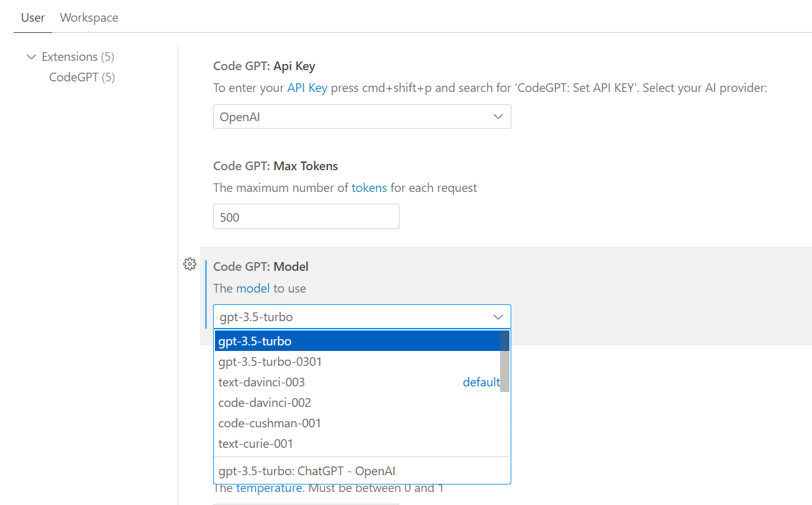Open the API Key link

[x=307, y=88]
